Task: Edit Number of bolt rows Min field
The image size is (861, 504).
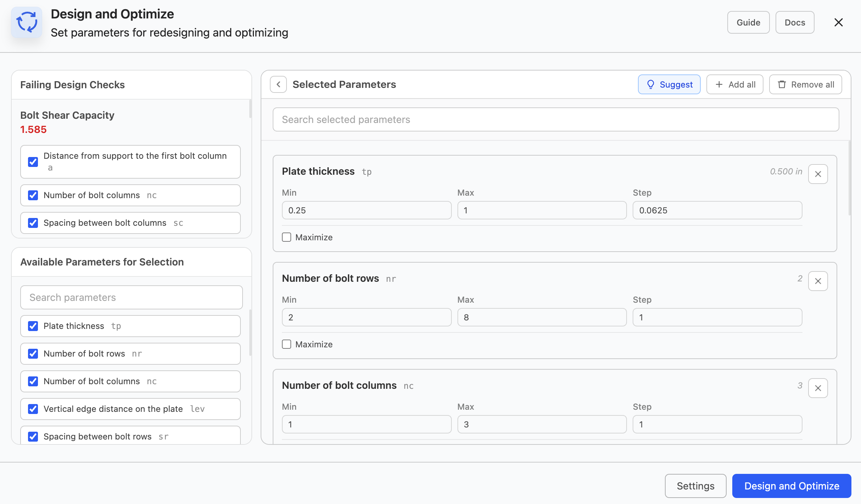Action: [367, 317]
